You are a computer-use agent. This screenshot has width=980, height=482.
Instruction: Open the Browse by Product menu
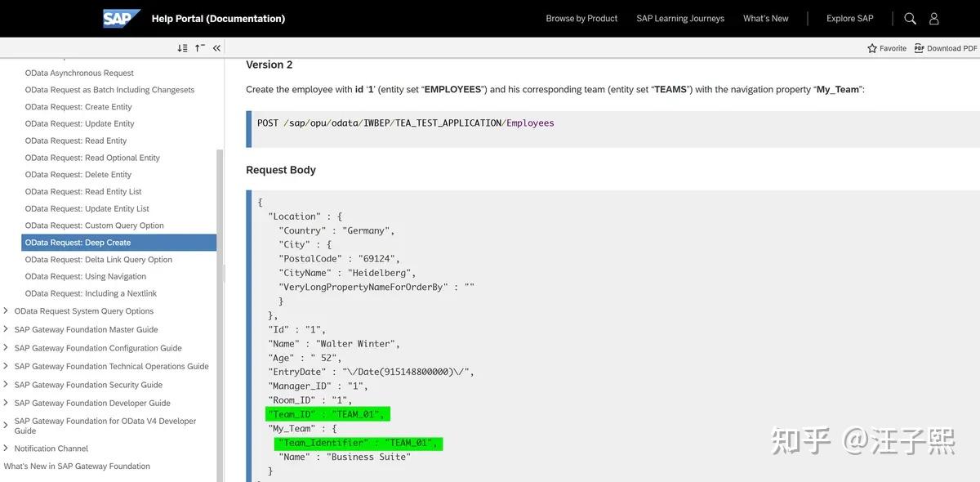click(581, 17)
